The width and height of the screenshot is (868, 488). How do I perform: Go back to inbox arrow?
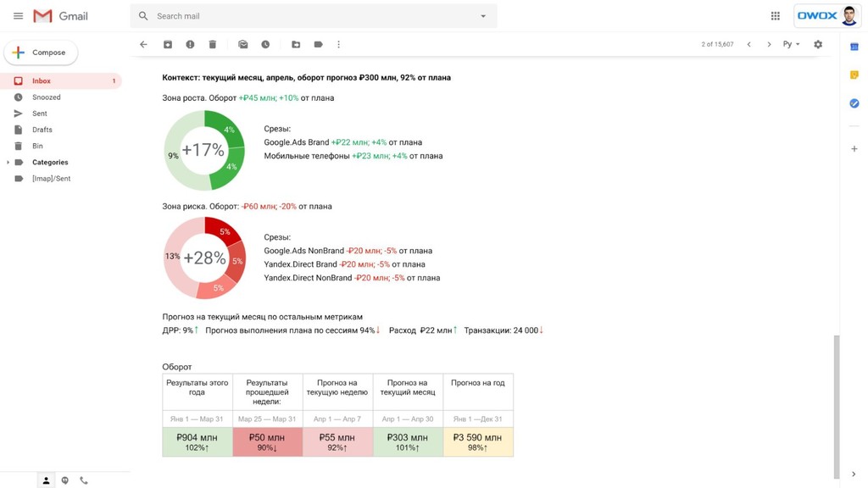(143, 44)
